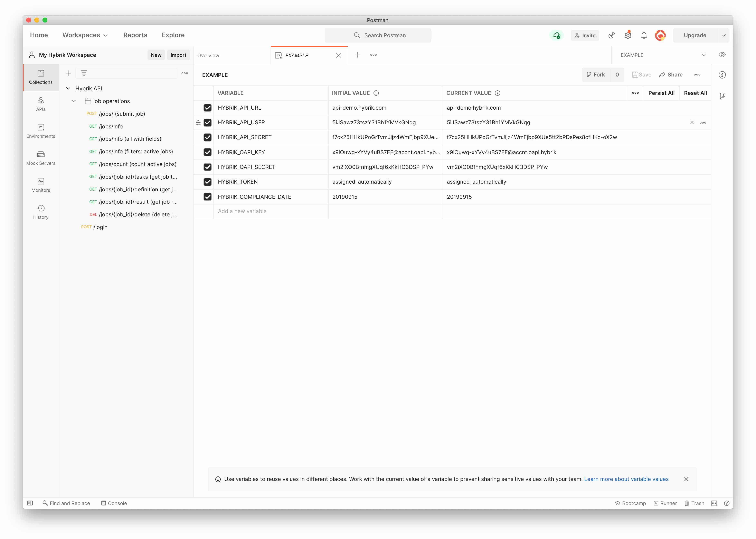Image resolution: width=756 pixels, height=539 pixels.
Task: Open the Reports page
Action: click(x=135, y=35)
